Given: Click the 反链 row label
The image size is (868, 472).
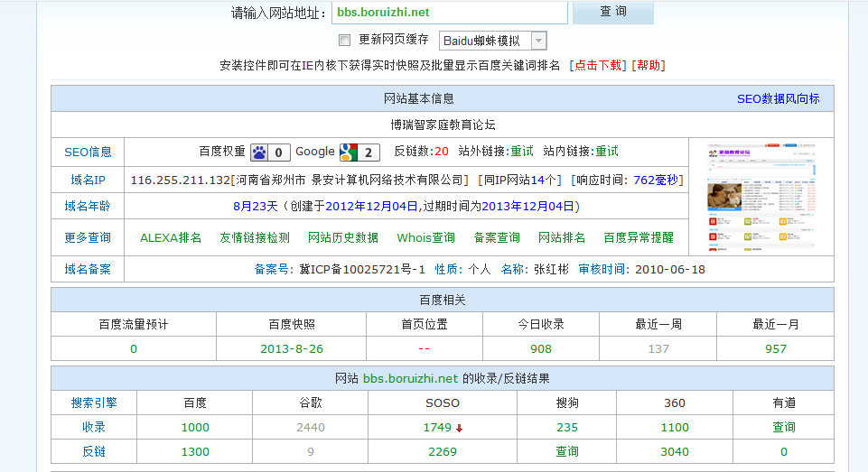Looking at the screenshot, I should [94, 451].
